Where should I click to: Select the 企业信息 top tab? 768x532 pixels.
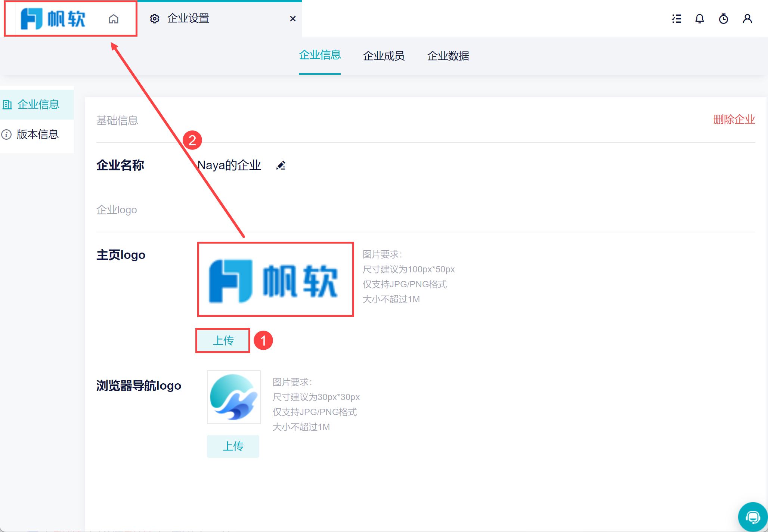click(320, 55)
